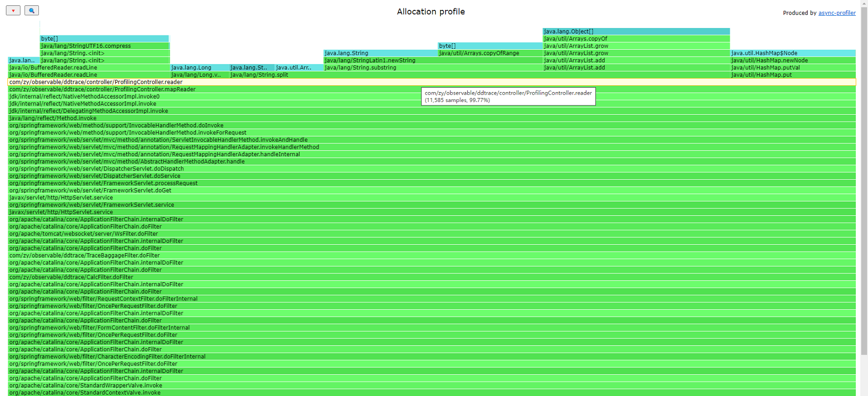Click the vertical page scrollbar

tap(864, 177)
